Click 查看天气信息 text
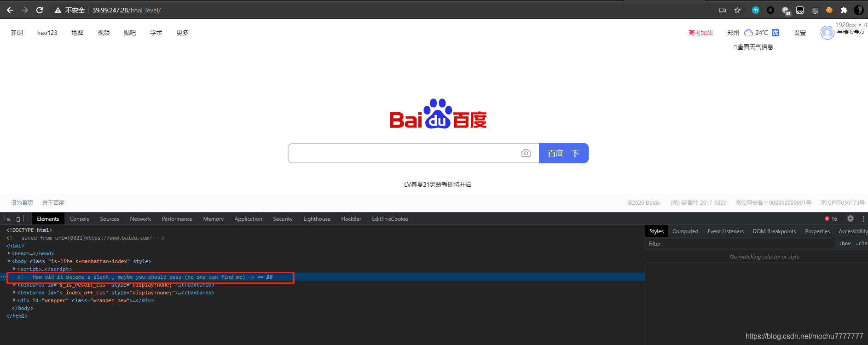The height and width of the screenshot is (345, 868). (755, 47)
